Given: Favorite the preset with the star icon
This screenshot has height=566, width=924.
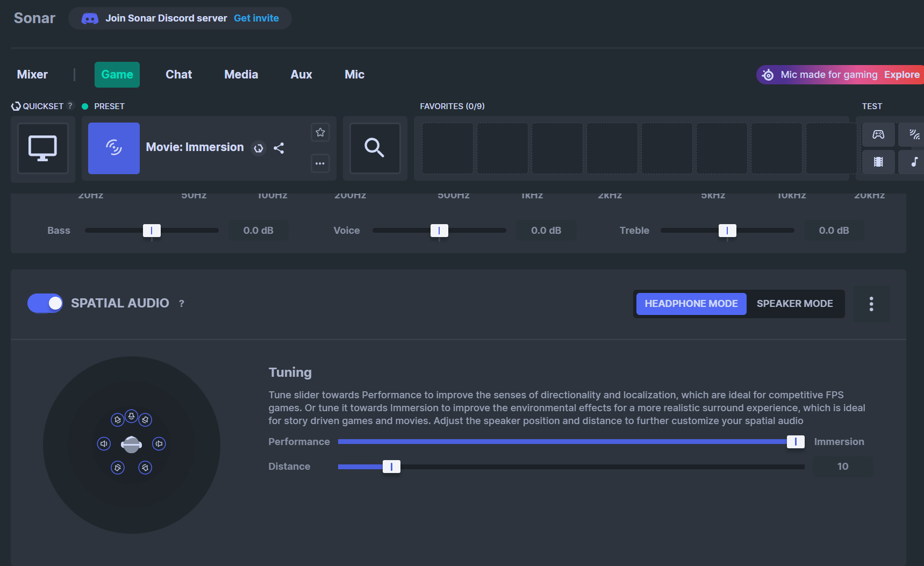Looking at the screenshot, I should (320, 132).
